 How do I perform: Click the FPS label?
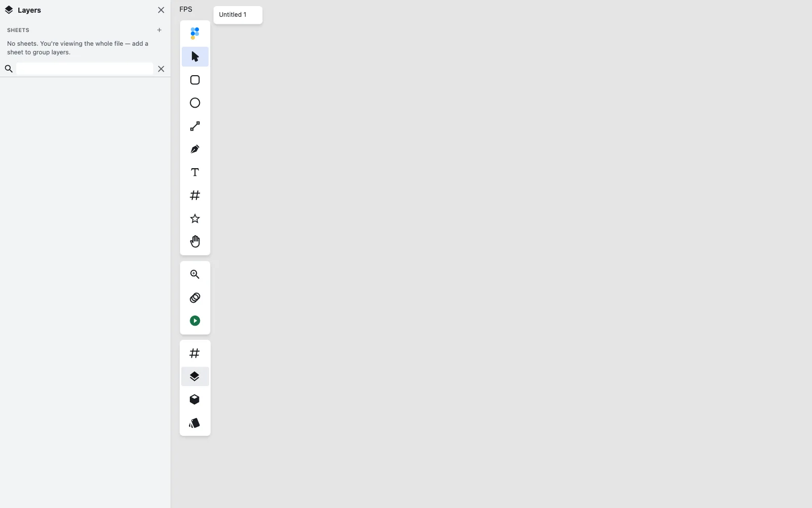click(x=186, y=9)
